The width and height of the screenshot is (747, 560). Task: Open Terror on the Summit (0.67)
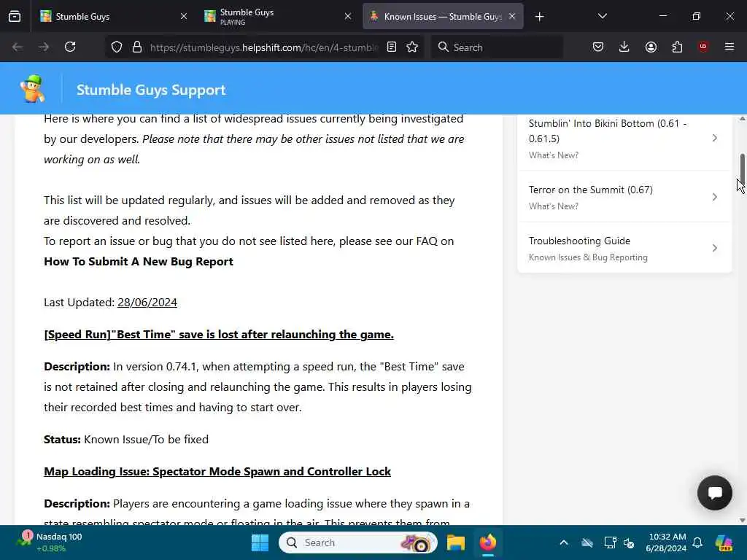[x=624, y=197]
